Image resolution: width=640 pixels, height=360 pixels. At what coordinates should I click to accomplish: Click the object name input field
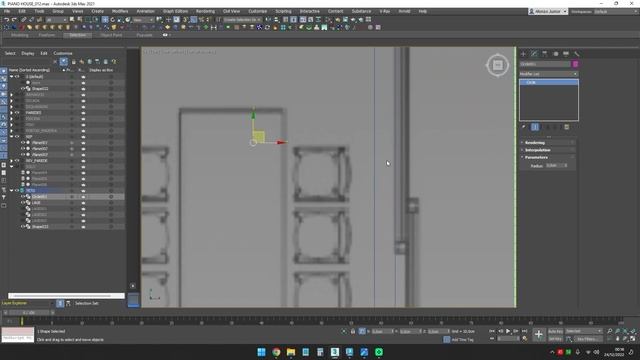pyautogui.click(x=545, y=64)
